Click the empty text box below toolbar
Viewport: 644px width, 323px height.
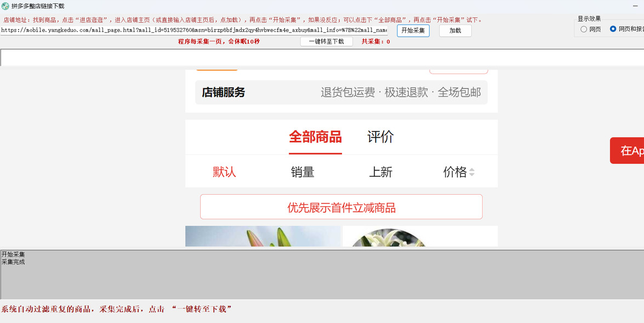(x=322, y=58)
